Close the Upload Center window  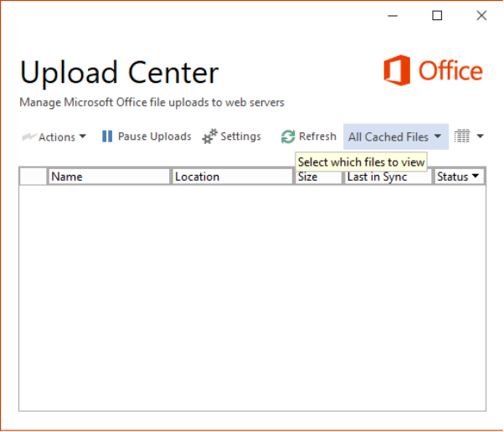click(481, 15)
